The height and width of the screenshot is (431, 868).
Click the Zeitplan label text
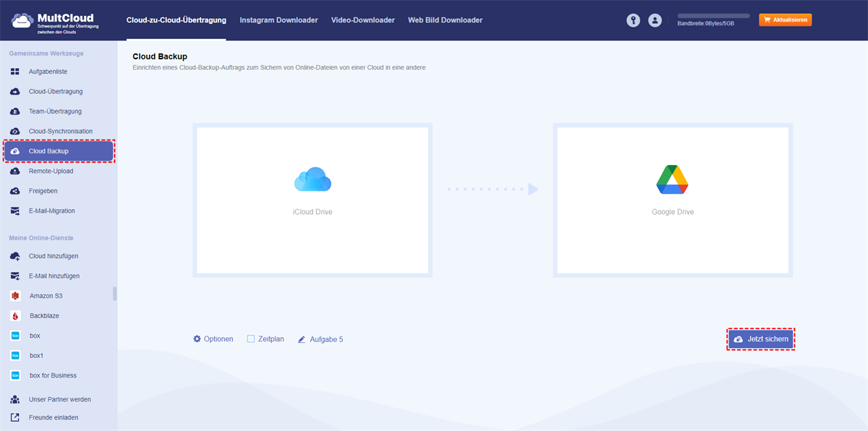pos(271,338)
